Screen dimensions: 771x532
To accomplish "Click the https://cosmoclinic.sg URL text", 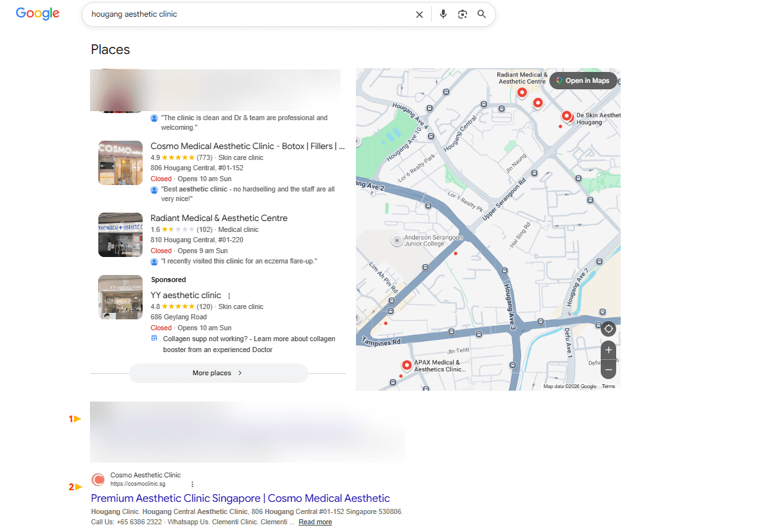I will (138, 484).
